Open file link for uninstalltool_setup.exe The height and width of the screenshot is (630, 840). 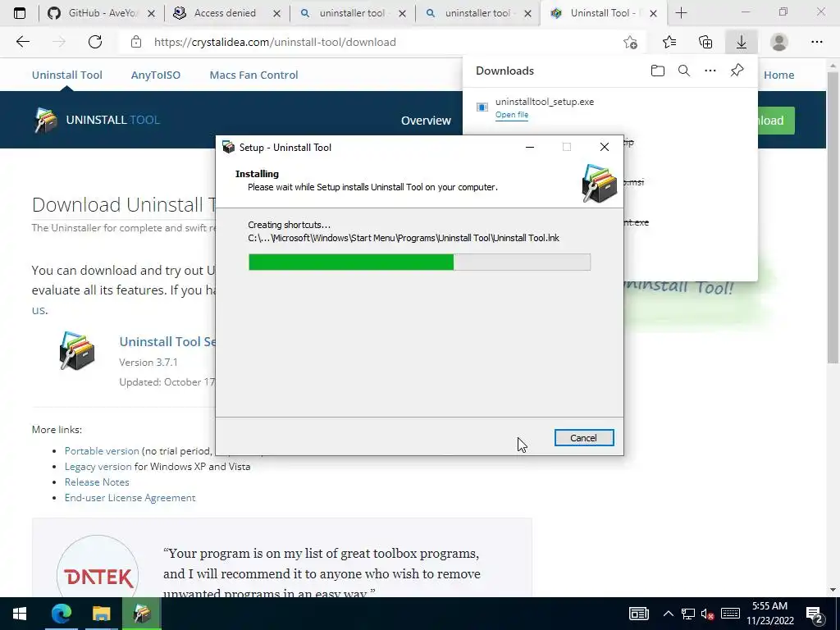512,115
